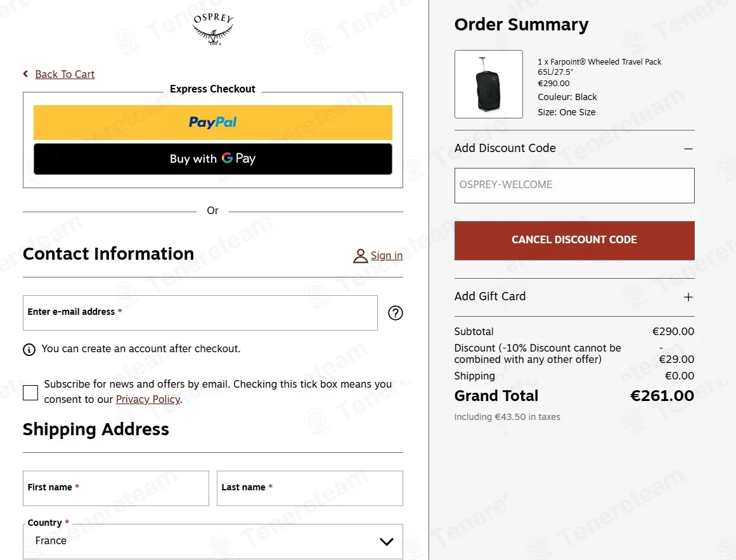Focus the e-mail address input field
The width and height of the screenshot is (736, 560).
pyautogui.click(x=200, y=313)
